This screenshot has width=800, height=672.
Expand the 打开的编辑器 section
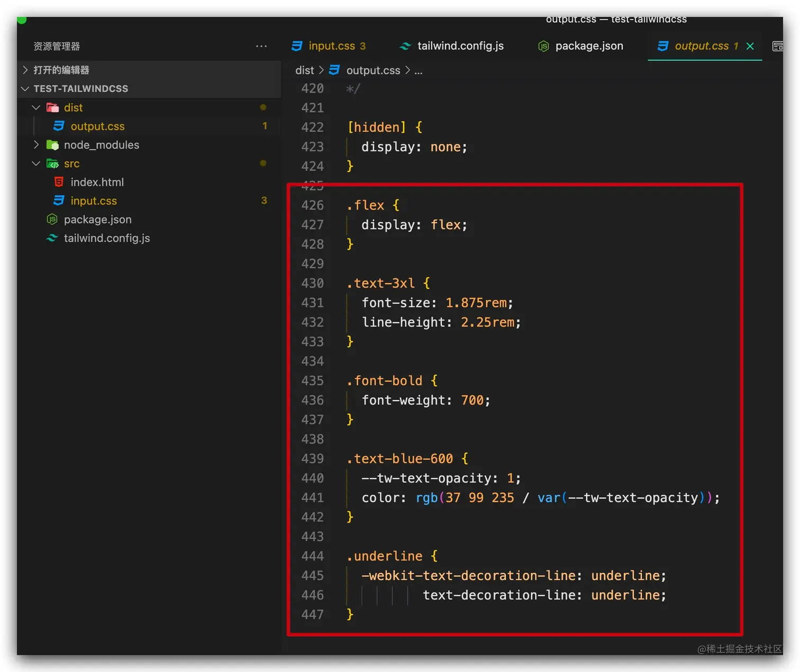25,69
